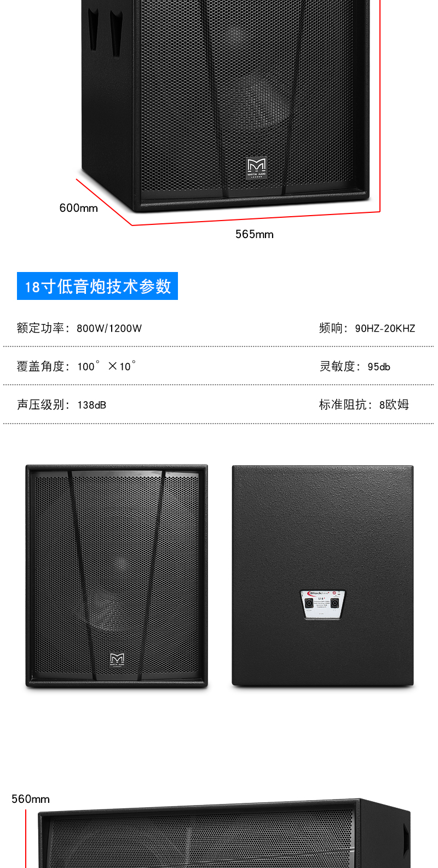Click the blue 18寸低音炮技术参数 heading banner

[x=97, y=286]
